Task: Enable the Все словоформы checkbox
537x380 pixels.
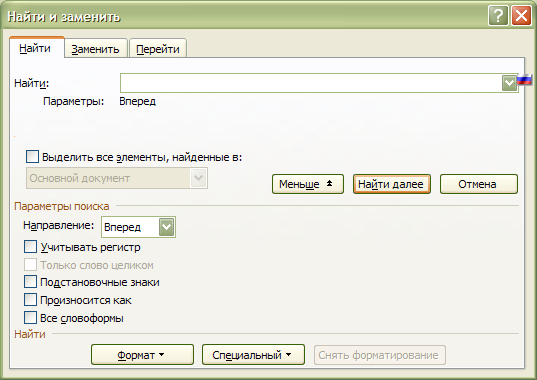Action: pos(30,318)
